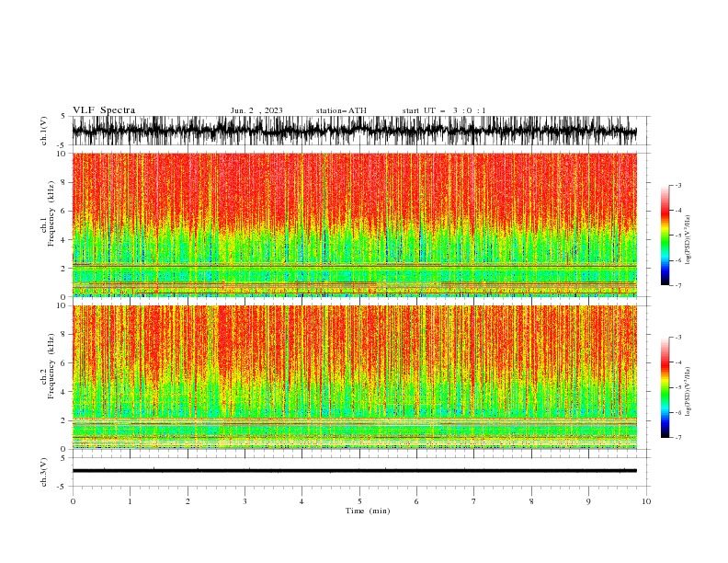Click time-axis tick label '5'
This screenshot has width=728, height=563.
359,501
